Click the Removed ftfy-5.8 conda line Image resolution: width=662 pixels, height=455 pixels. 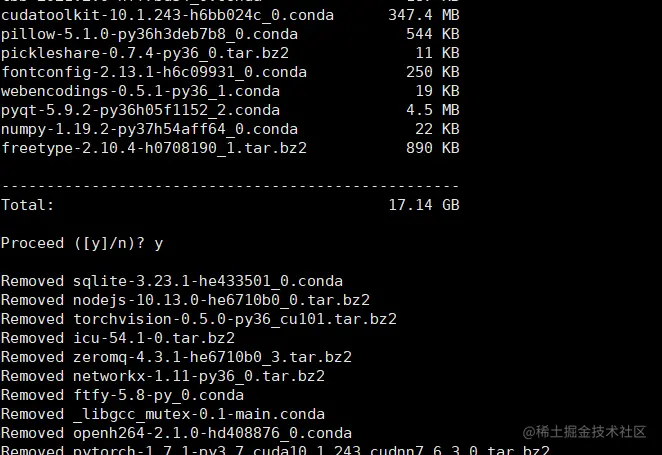click(x=122, y=395)
